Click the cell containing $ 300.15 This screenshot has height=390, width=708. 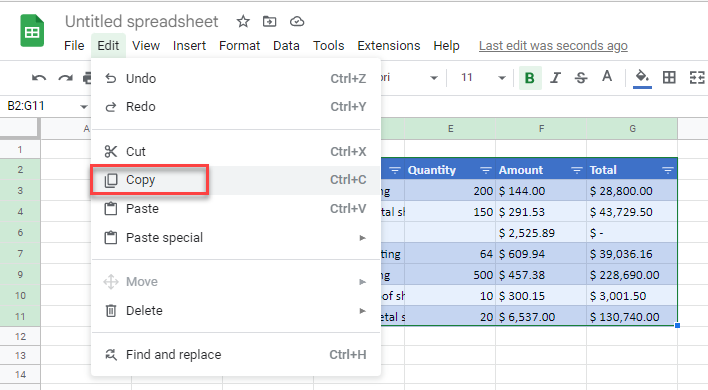541,296
